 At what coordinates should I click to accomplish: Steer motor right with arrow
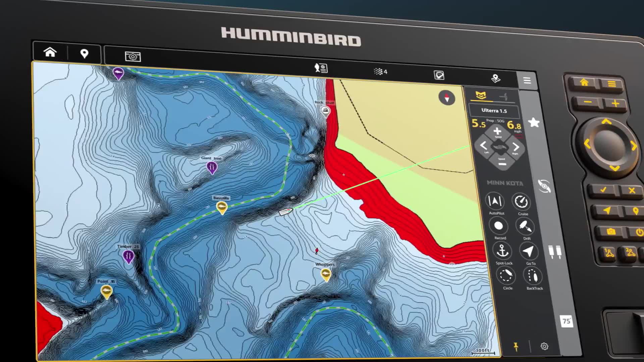[516, 147]
